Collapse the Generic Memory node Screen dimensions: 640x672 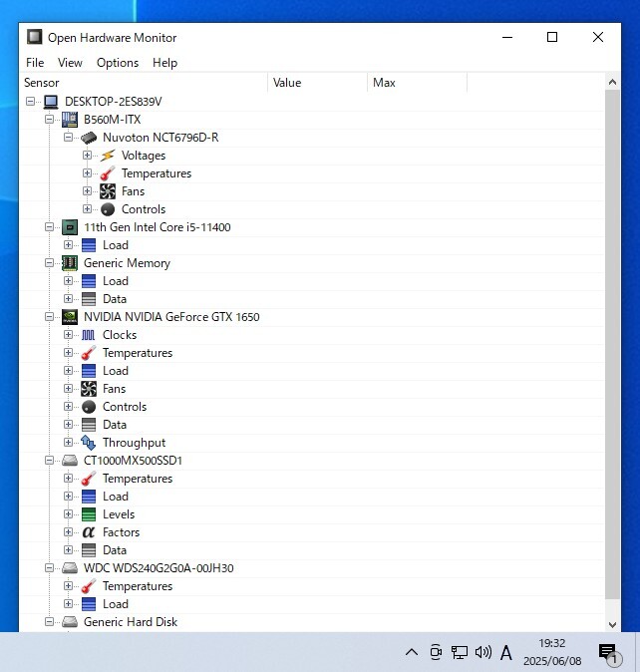(49, 263)
